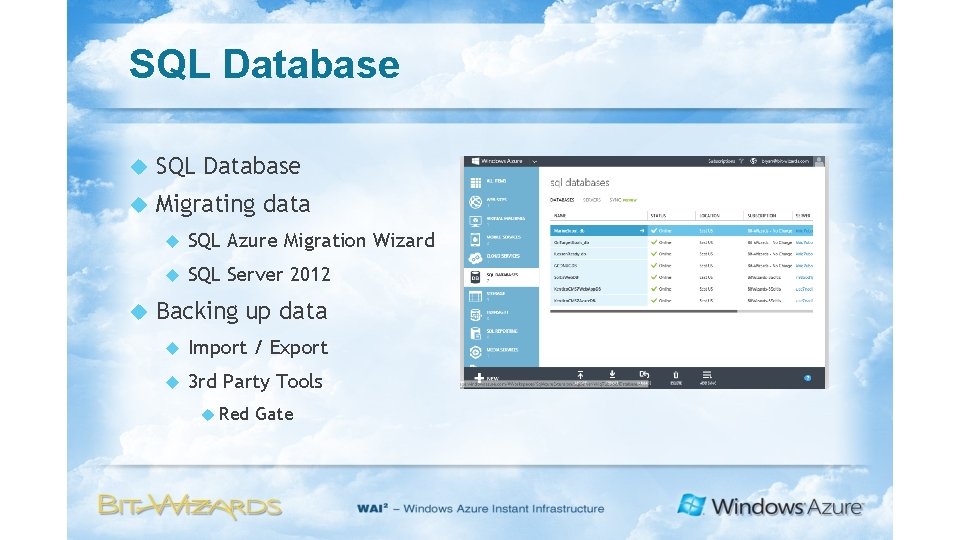Click the account email in portal header
Viewport: 960px width, 540px height.
(x=785, y=162)
